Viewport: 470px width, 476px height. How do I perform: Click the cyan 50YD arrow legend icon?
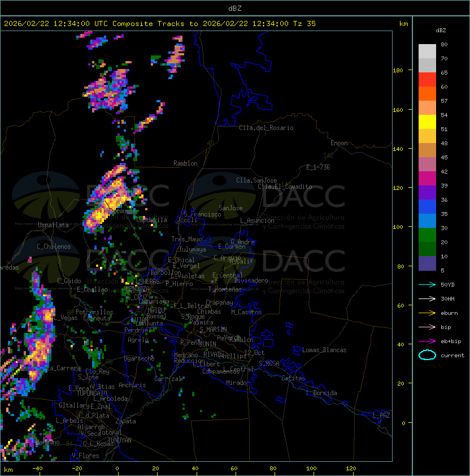[x=427, y=284]
